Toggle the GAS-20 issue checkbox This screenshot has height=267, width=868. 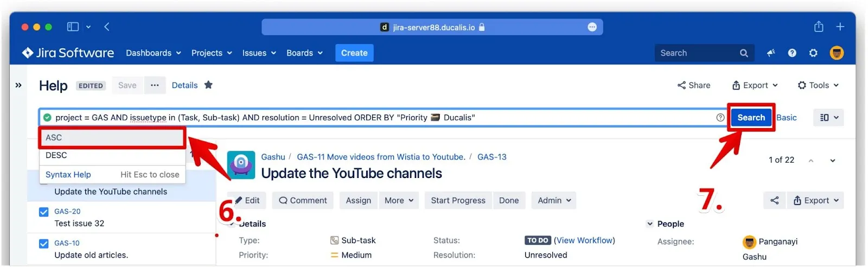[44, 212]
